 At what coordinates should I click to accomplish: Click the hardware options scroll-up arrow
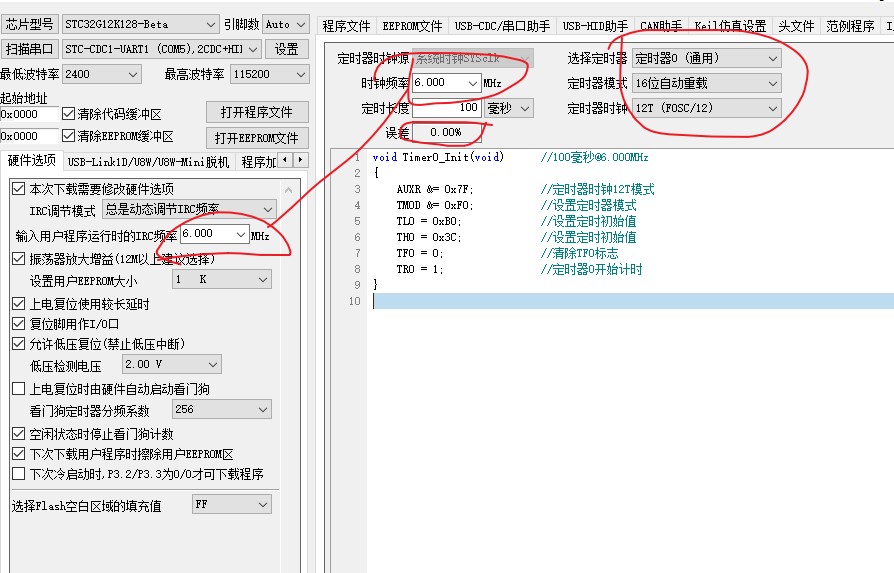[x=288, y=190]
